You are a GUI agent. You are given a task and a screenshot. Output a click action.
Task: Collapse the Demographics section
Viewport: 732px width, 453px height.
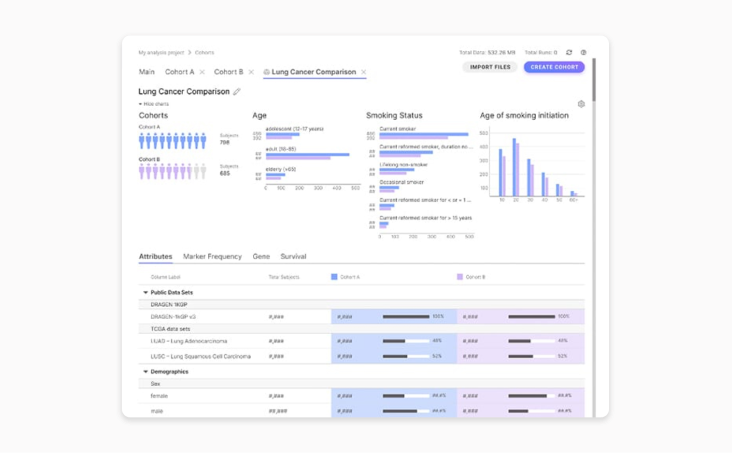(146, 372)
